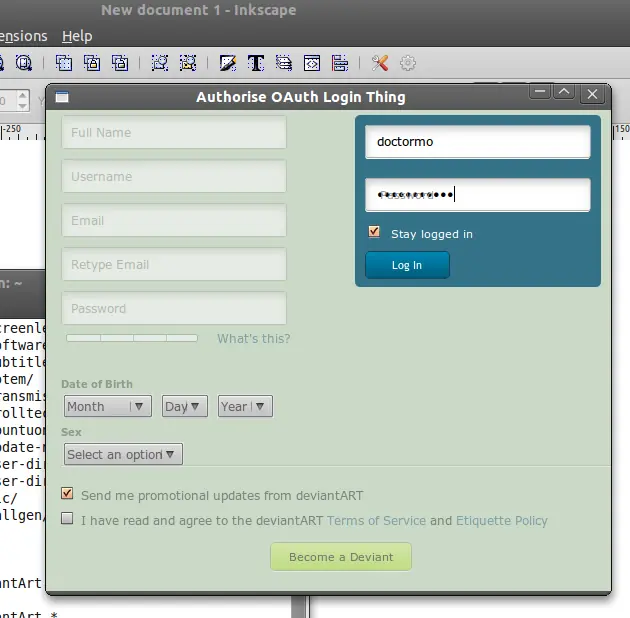Image resolution: width=630 pixels, height=618 pixels.
Task: Open Inkscape Preferences wrench-and-screwdriver icon
Action: (380, 63)
